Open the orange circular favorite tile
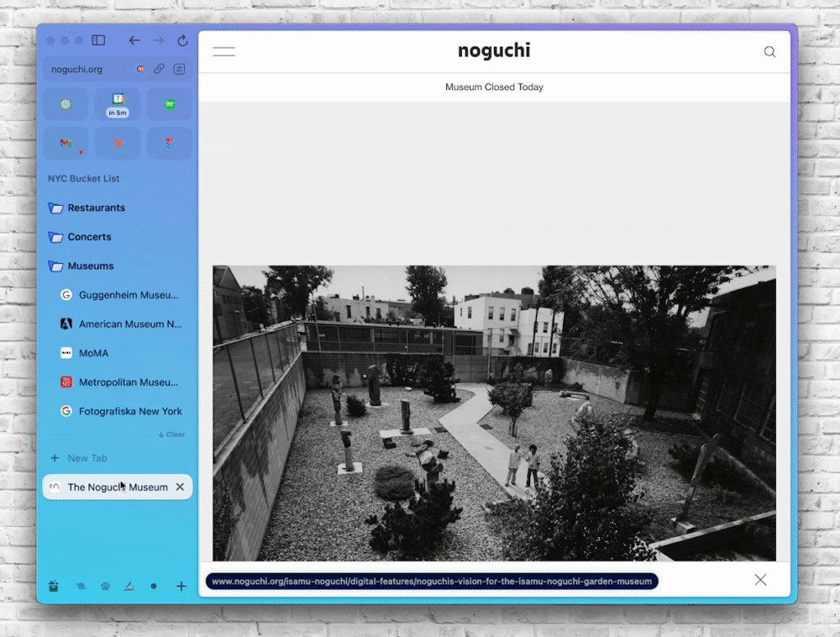840x637 pixels. (118, 143)
